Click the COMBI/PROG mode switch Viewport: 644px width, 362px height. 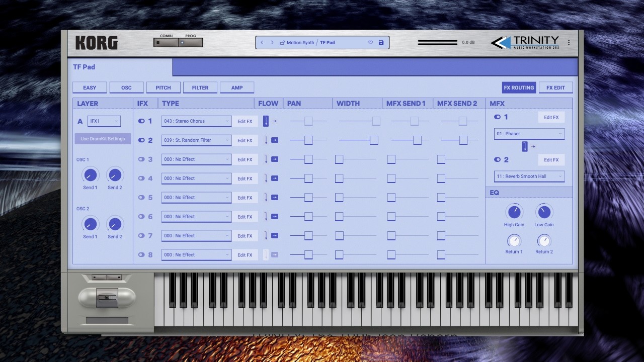pos(178,43)
